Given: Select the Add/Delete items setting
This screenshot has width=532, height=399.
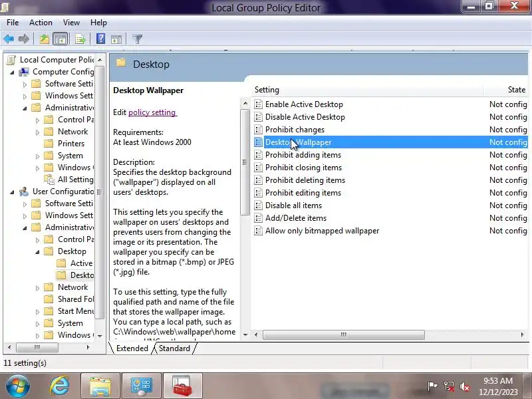Looking at the screenshot, I should click(296, 218).
